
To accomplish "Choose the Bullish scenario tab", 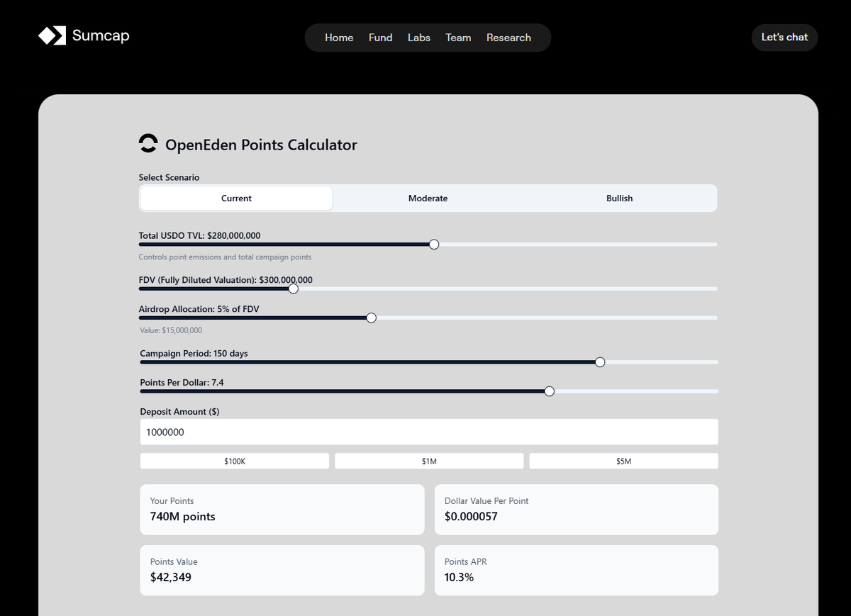I will tap(619, 198).
